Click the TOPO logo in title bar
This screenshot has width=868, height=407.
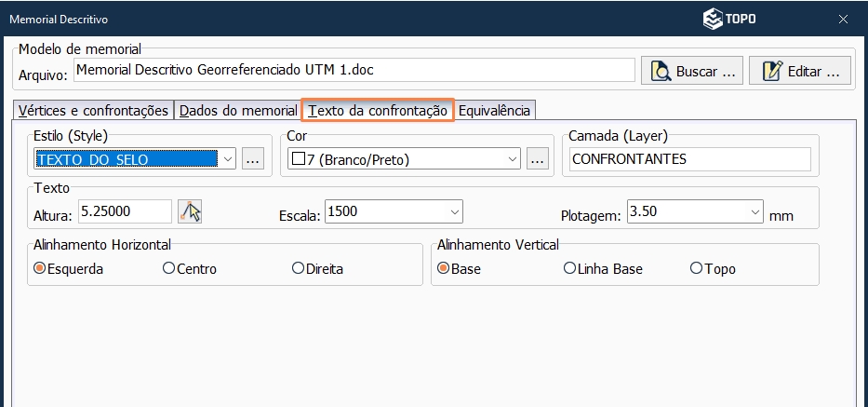728,18
